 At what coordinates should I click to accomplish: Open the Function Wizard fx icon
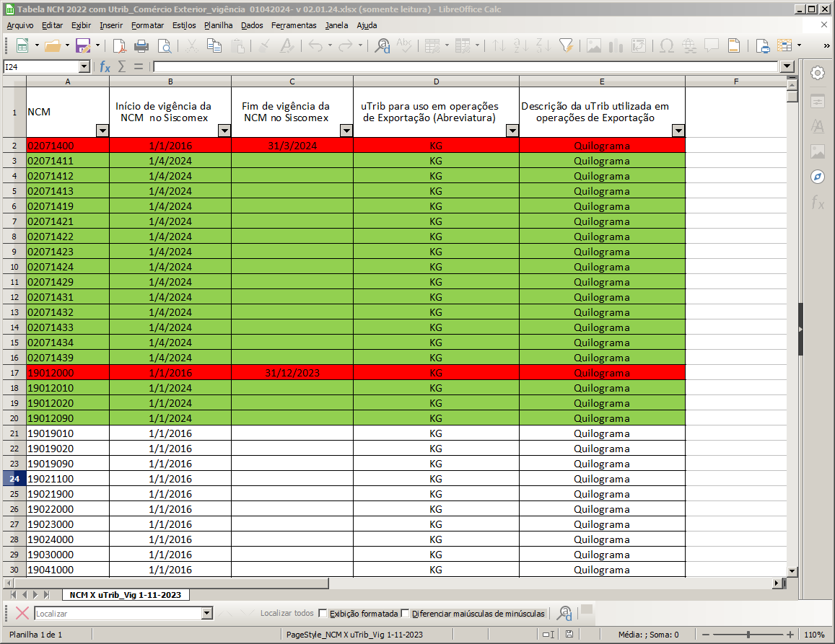click(105, 66)
